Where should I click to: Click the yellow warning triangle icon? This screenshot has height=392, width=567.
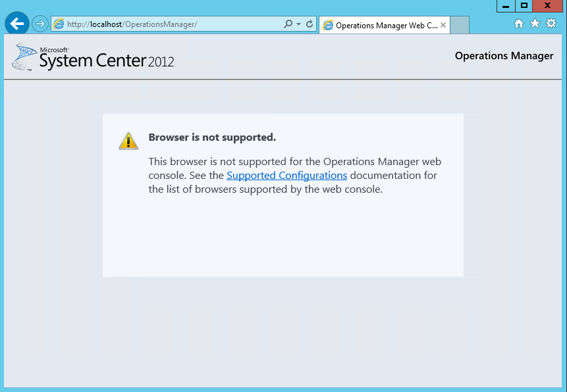128,141
